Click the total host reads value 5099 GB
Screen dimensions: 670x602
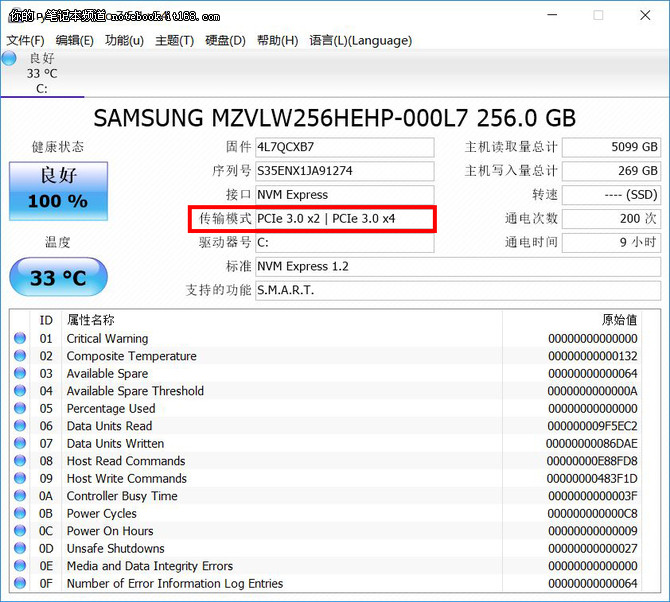611,147
